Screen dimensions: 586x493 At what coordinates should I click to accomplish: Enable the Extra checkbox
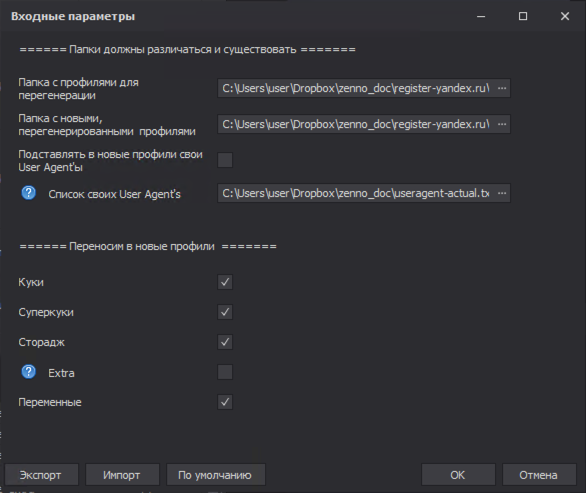[x=225, y=372]
